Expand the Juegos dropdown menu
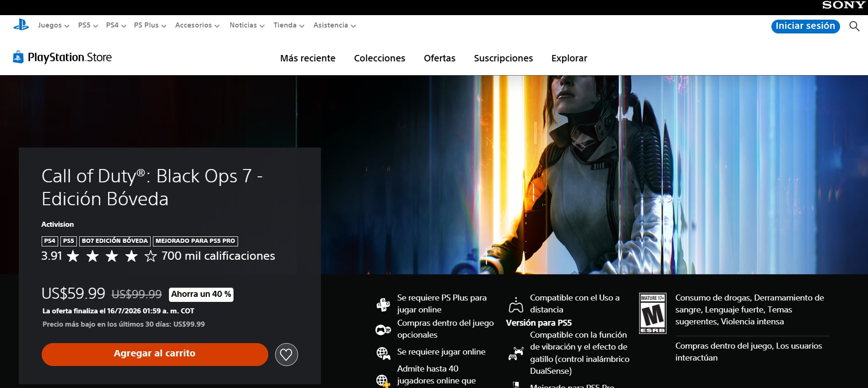 click(54, 25)
